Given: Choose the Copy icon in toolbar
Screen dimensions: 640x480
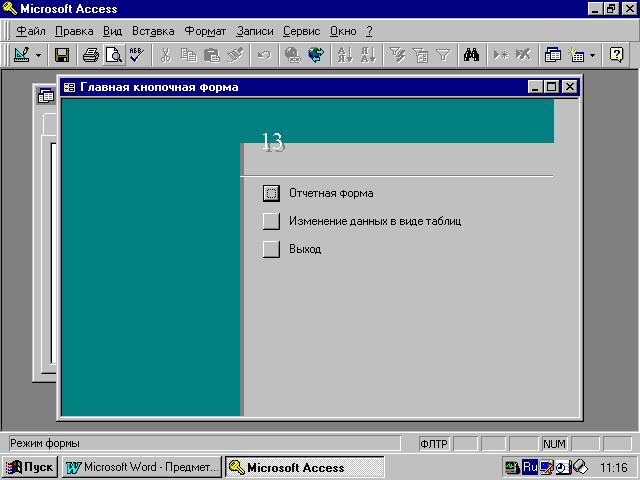Looking at the screenshot, I should [189, 55].
